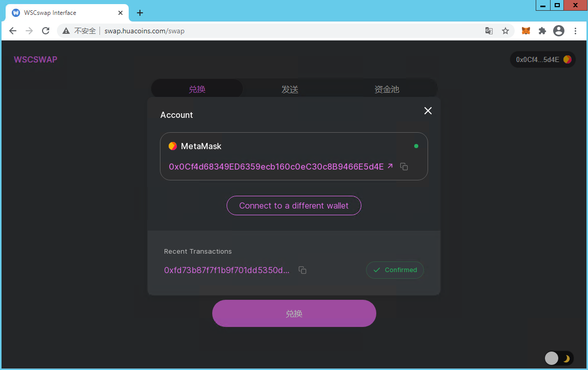Click Connect to a different wallet
The height and width of the screenshot is (370, 588).
coord(294,205)
